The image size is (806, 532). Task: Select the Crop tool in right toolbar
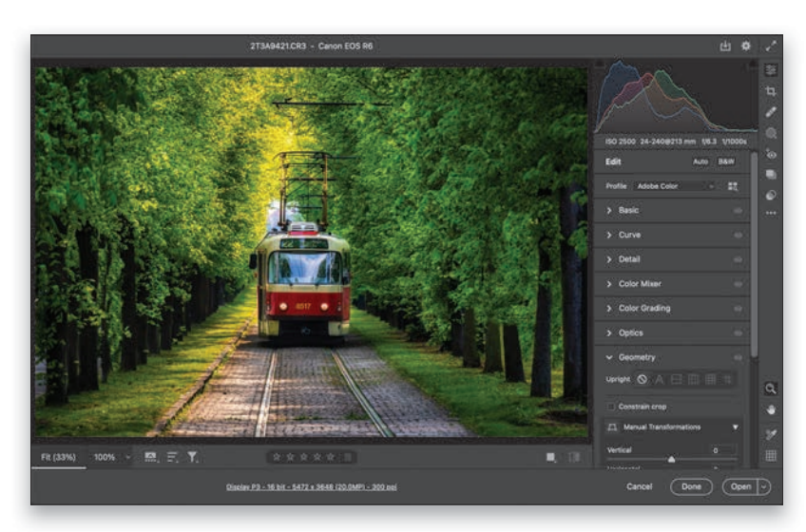[x=771, y=91]
